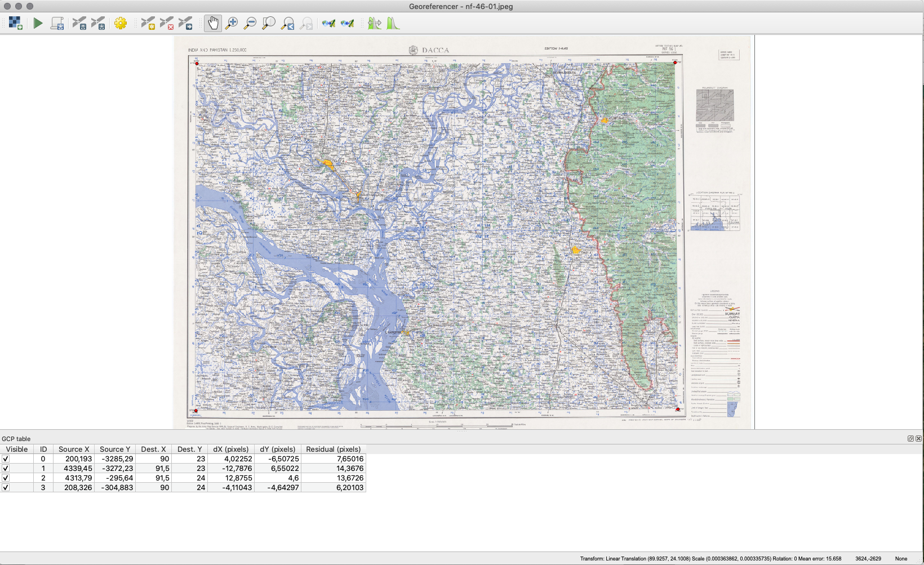This screenshot has width=924, height=565.
Task: Link QGIS canvas to Georeferencer
Action: [x=348, y=23]
